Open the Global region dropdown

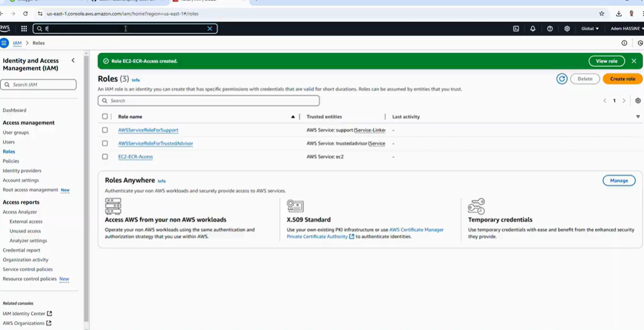(x=590, y=29)
